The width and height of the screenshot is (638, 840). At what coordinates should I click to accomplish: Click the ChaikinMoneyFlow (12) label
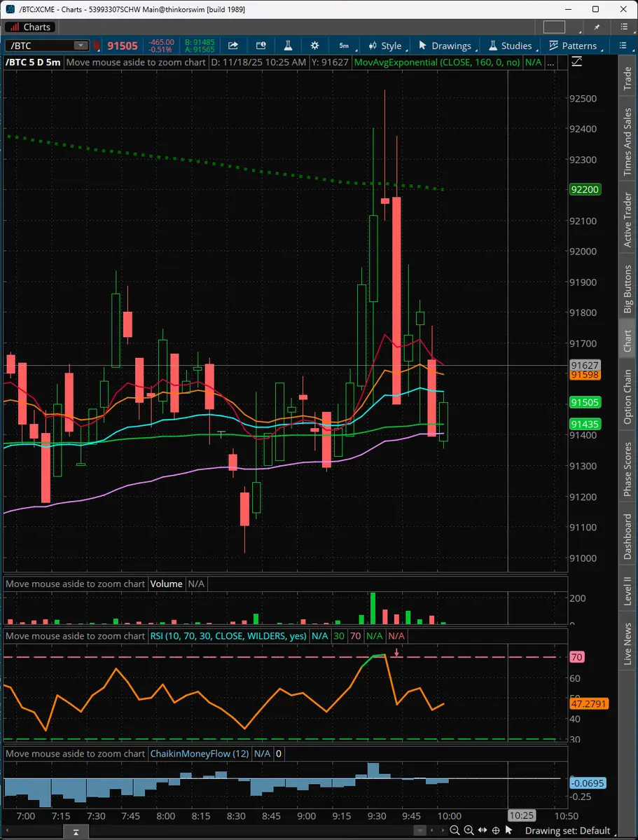200,753
